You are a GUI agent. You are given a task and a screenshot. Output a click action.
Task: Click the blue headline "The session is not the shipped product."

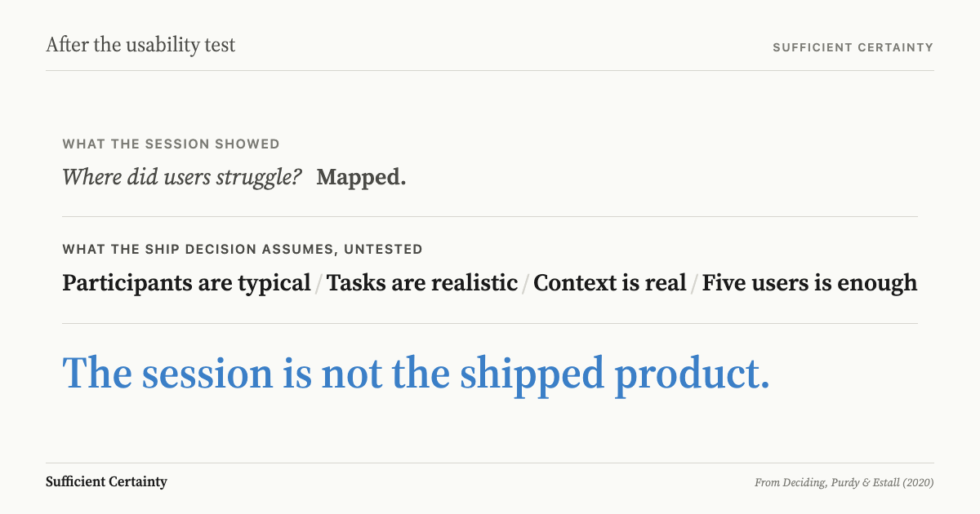[x=416, y=374]
